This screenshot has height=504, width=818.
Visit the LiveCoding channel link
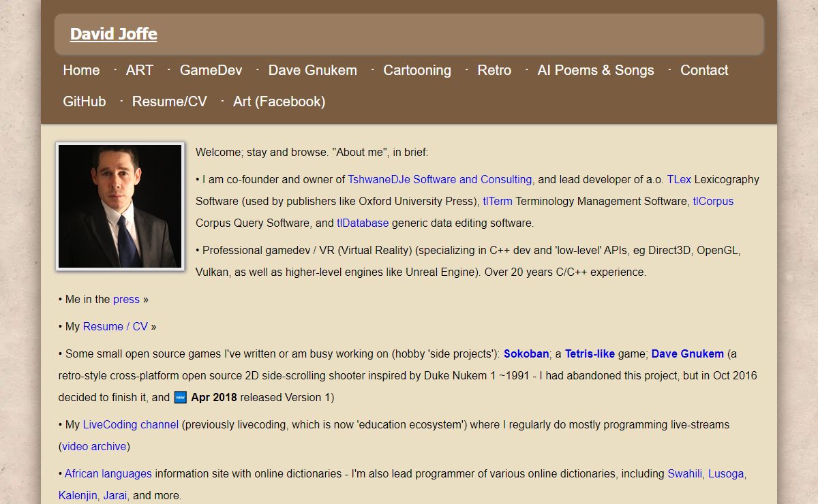click(x=131, y=425)
